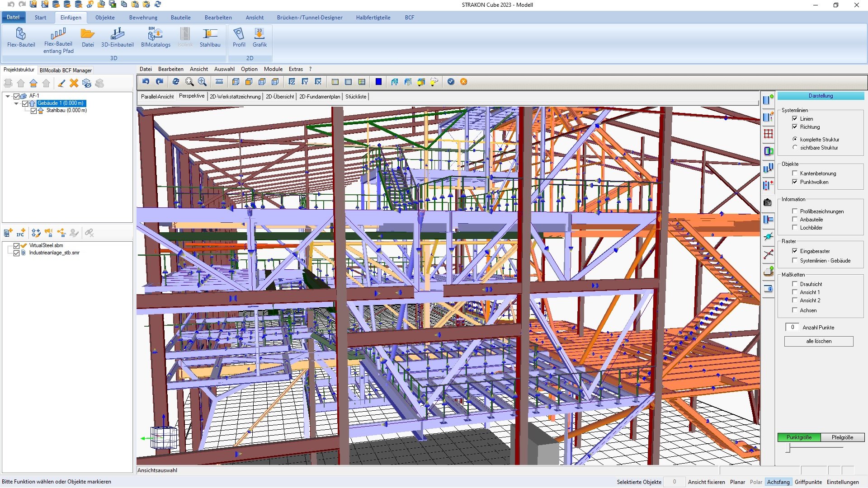868x488 pixels.
Task: Enable the Kantenbetonung checkbox
Action: coord(795,174)
